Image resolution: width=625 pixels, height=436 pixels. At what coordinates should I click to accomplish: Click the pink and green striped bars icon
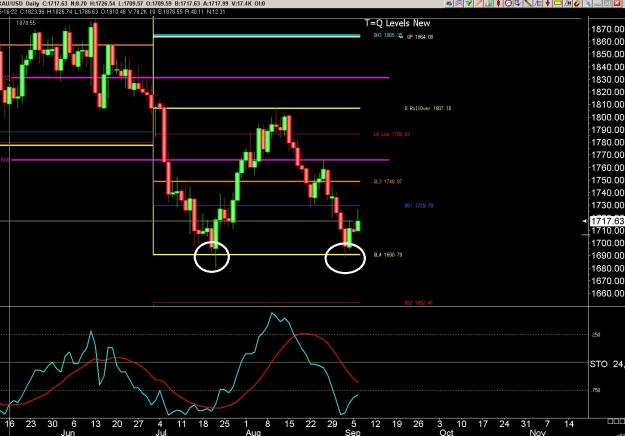[x=488, y=3]
